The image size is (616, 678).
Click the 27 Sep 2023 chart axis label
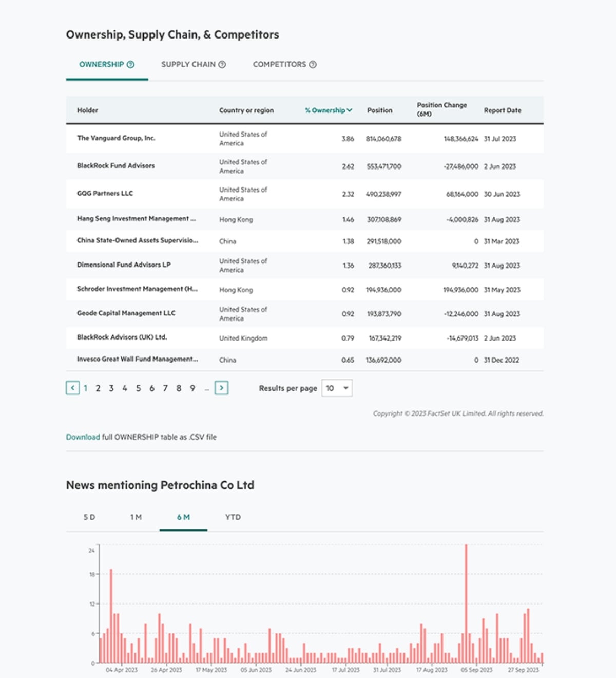524,670
